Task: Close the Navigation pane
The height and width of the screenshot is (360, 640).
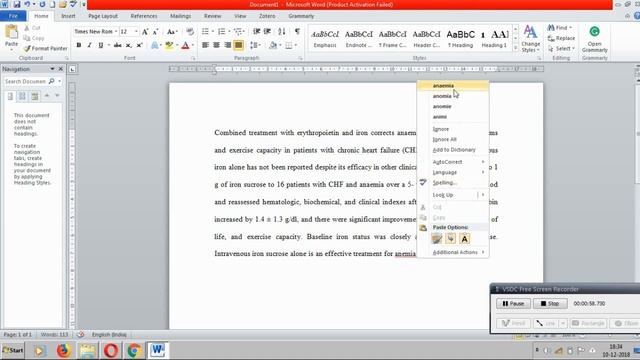Action: point(60,69)
